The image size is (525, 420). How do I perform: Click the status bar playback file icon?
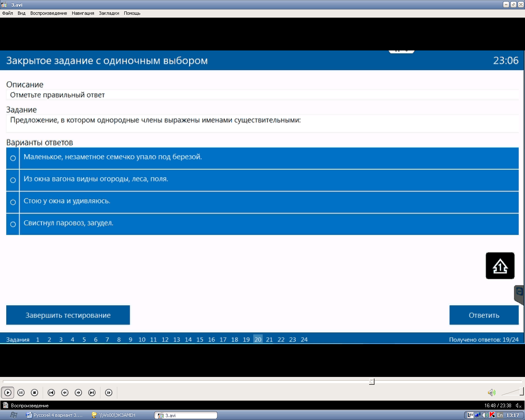point(5,406)
